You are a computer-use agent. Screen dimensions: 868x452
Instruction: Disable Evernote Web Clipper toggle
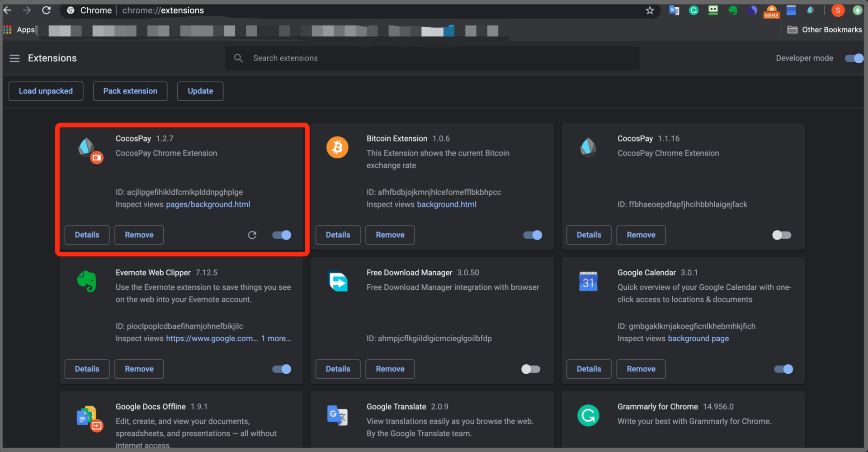click(x=282, y=369)
